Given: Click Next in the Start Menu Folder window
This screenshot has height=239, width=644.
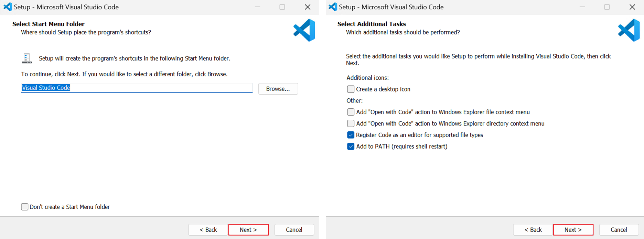Looking at the screenshot, I should [x=248, y=230].
